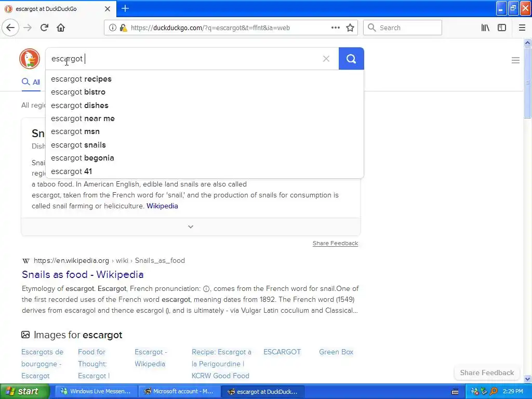Viewport: 532px width, 399px height.
Task: Click the scrollbar up arrow
Action: point(527,43)
